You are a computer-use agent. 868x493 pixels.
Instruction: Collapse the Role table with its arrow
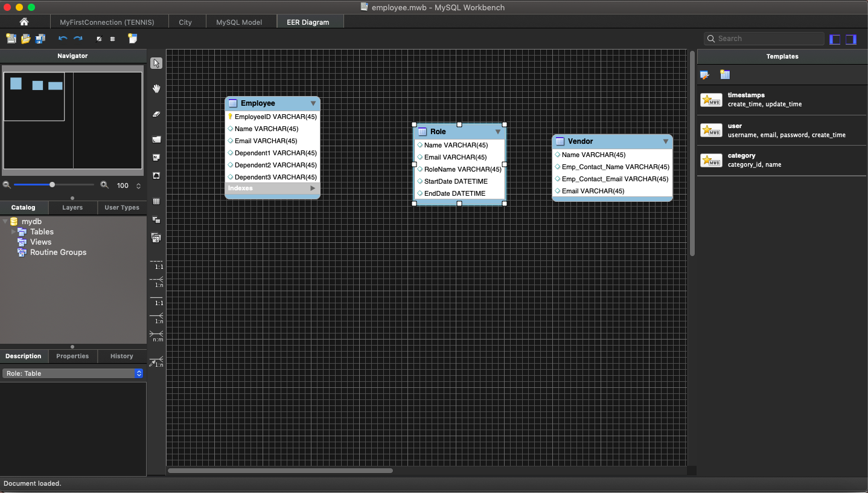pyautogui.click(x=498, y=132)
